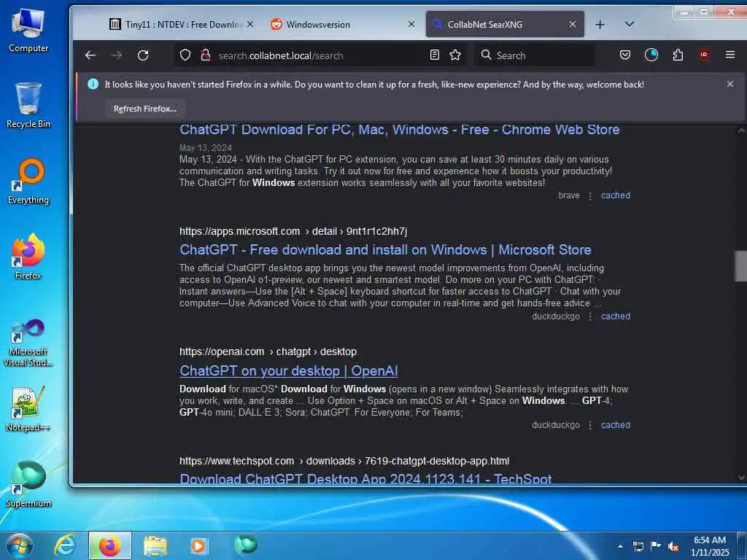Click the techspot.com result URL
The width and height of the screenshot is (747, 560).
(x=344, y=461)
